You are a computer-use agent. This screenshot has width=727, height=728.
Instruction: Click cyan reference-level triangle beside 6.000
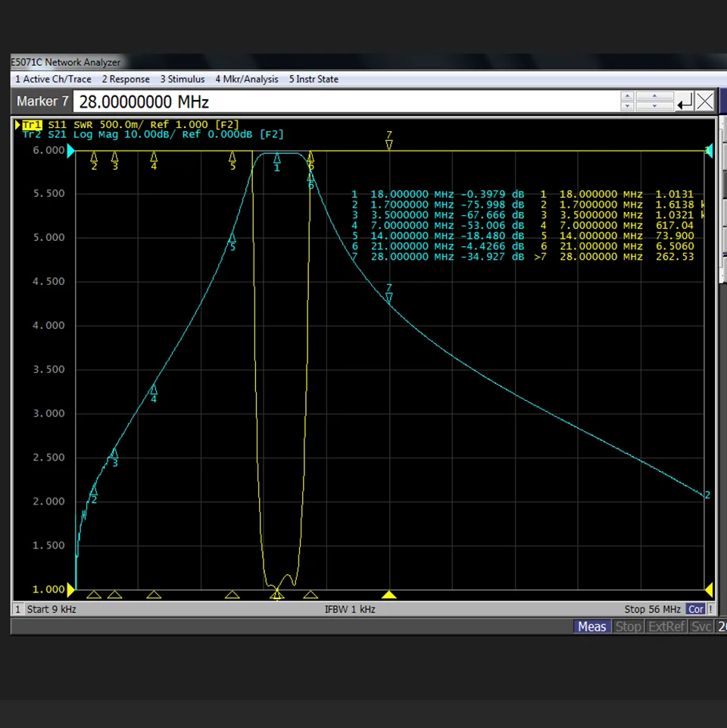[x=70, y=151]
